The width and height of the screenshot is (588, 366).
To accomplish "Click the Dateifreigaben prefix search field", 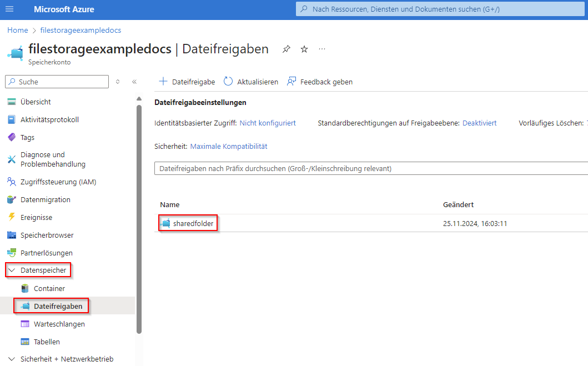I will click(366, 168).
